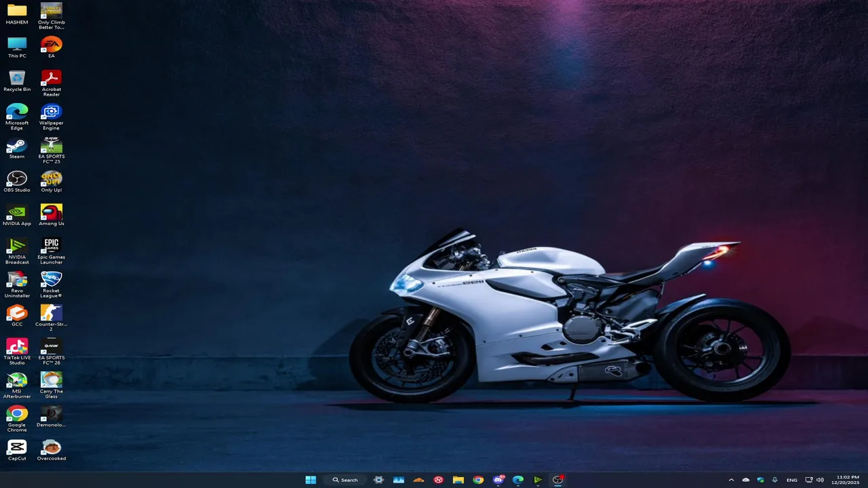This screenshot has height=488, width=868.
Task: Select the Only Climb Better Together shortcut
Action: (52, 16)
